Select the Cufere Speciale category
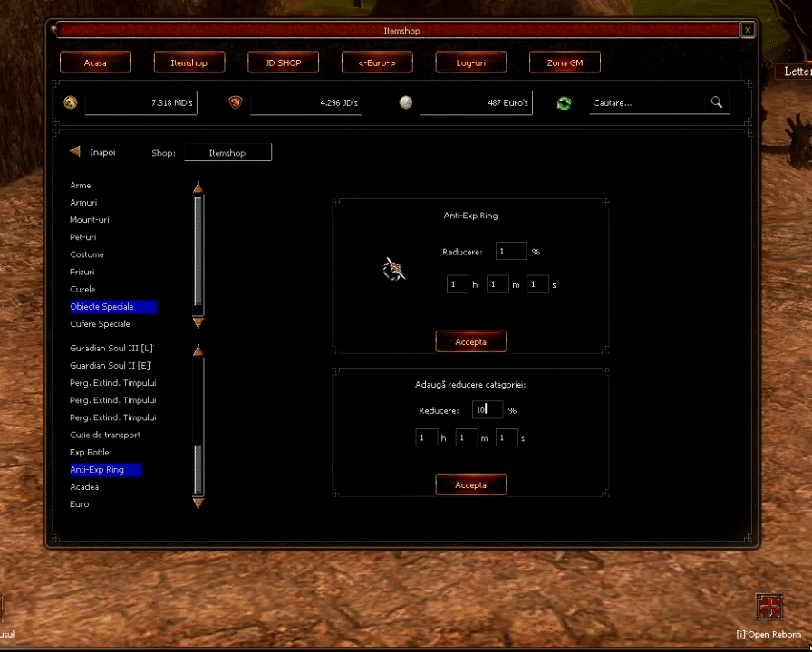The width and height of the screenshot is (812, 652). coord(100,324)
